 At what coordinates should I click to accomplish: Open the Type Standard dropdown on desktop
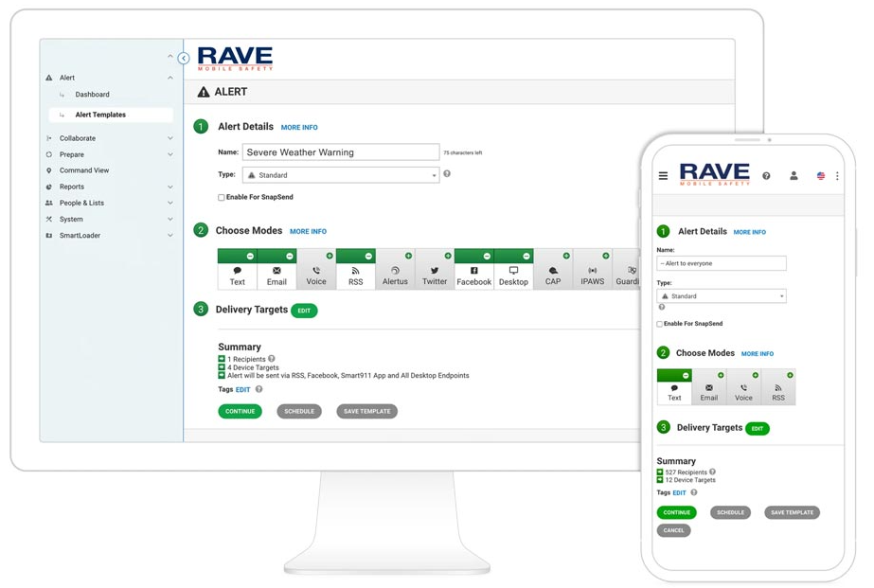click(x=341, y=175)
